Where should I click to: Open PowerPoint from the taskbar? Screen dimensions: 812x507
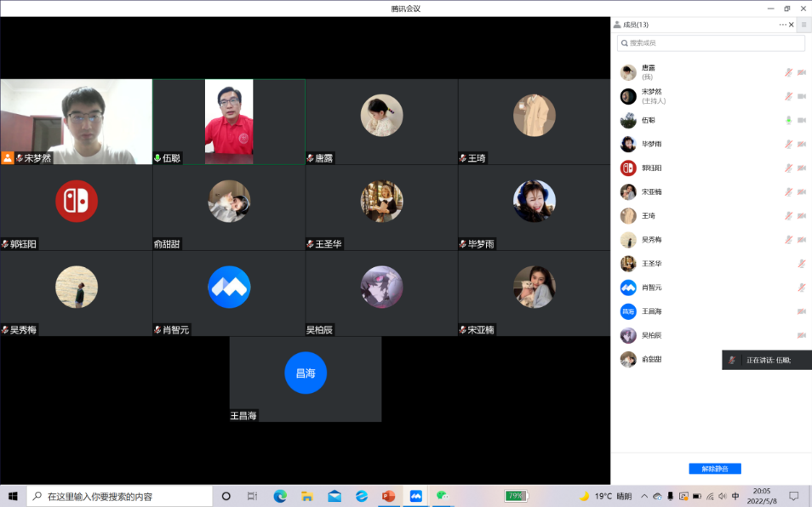388,496
